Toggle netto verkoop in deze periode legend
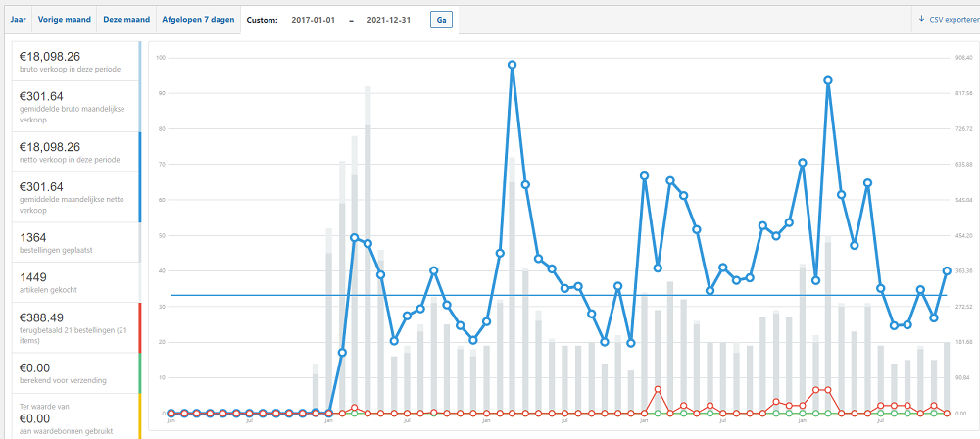This screenshot has width=980, height=439. pyautogui.click(x=76, y=152)
